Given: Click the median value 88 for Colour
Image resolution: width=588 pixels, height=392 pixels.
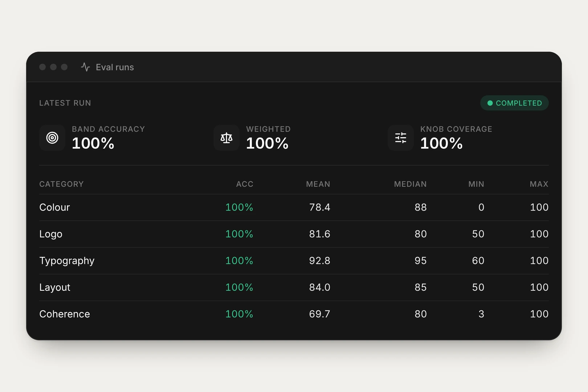Looking at the screenshot, I should pos(421,207).
